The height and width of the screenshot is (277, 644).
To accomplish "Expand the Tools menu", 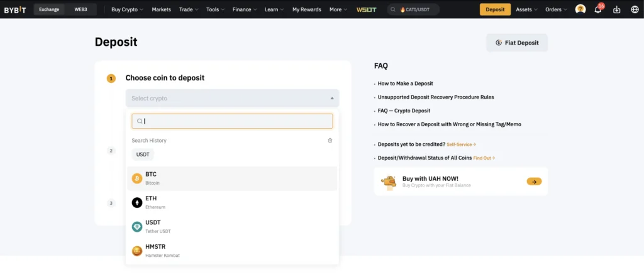I will point(215,9).
